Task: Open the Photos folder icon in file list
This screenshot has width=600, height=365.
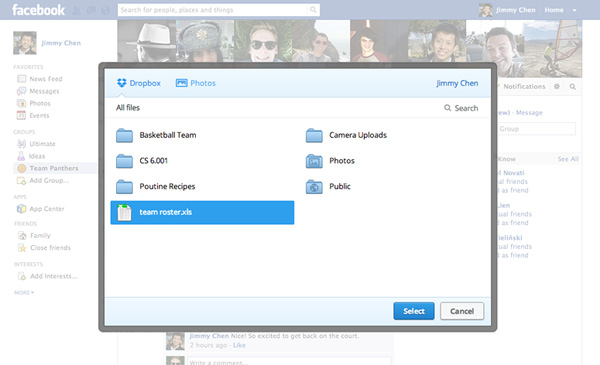Action: pos(314,161)
